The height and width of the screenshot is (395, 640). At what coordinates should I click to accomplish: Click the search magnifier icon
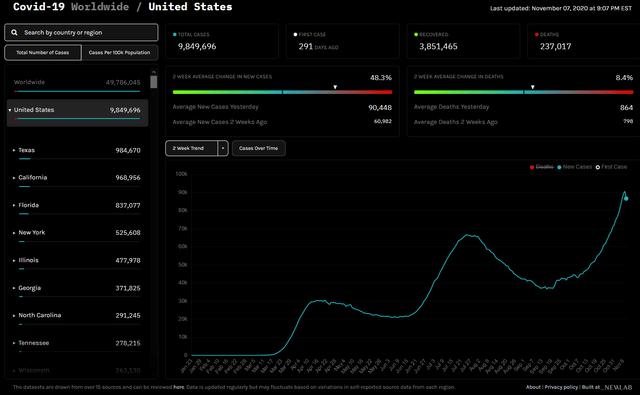[x=14, y=32]
